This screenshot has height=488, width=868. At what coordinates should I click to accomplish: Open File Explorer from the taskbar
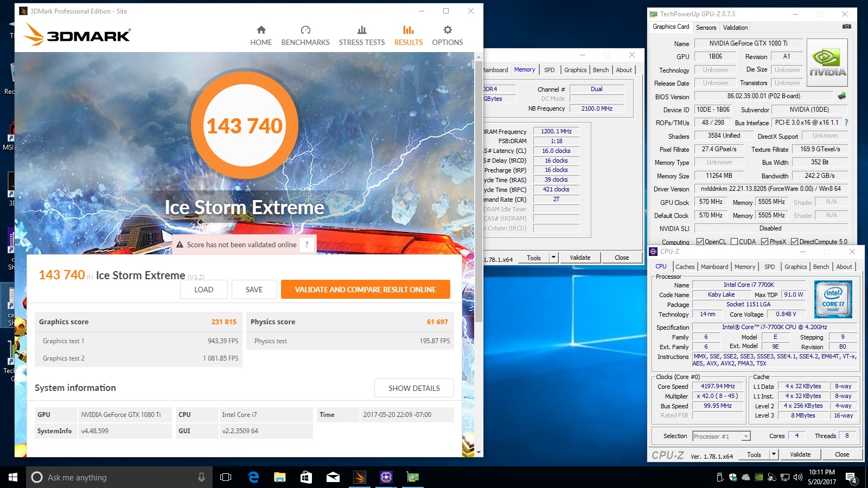point(280,477)
